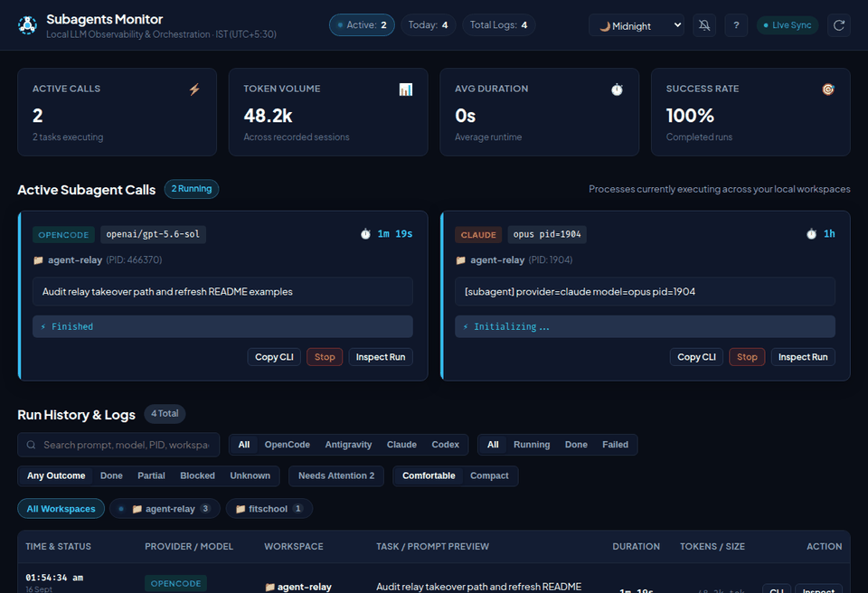Viewport: 868px width, 593px height.
Task: Select Done outcome beside Any Outcome
Action: point(111,475)
